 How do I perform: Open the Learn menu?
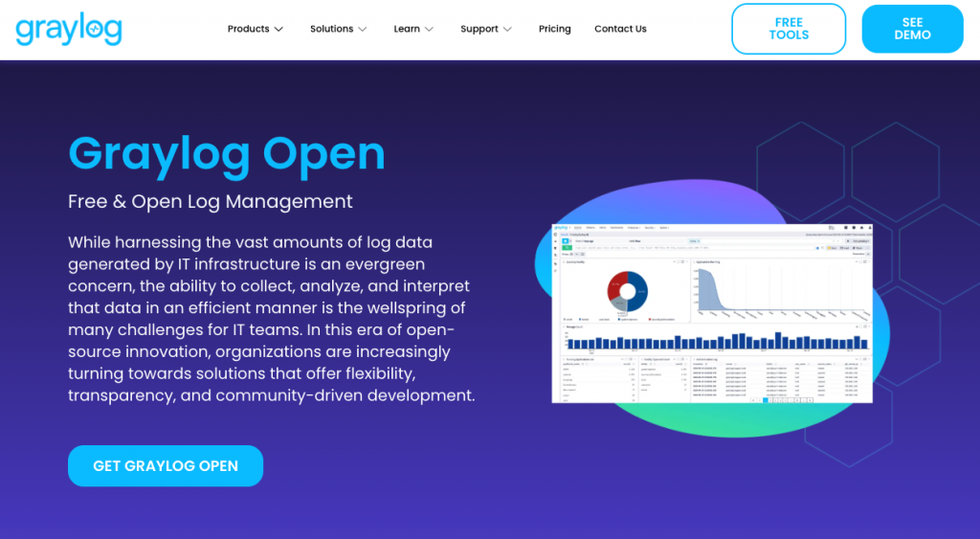406,29
